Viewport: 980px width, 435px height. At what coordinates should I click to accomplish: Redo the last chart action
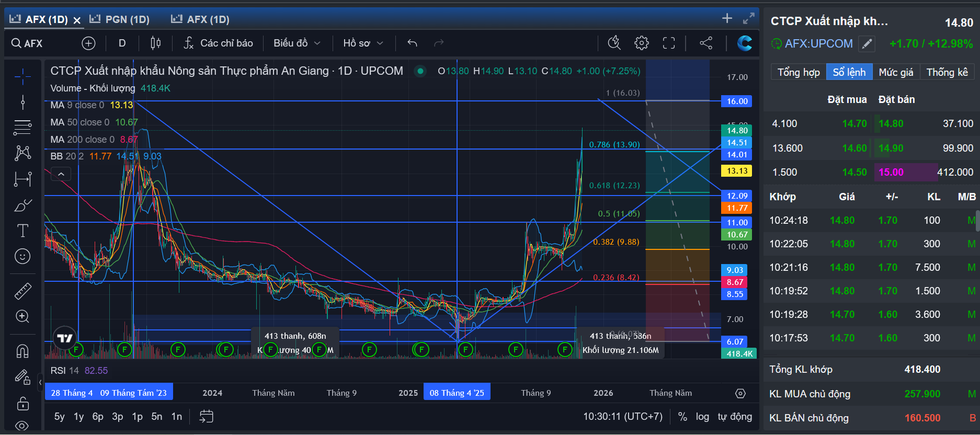439,43
